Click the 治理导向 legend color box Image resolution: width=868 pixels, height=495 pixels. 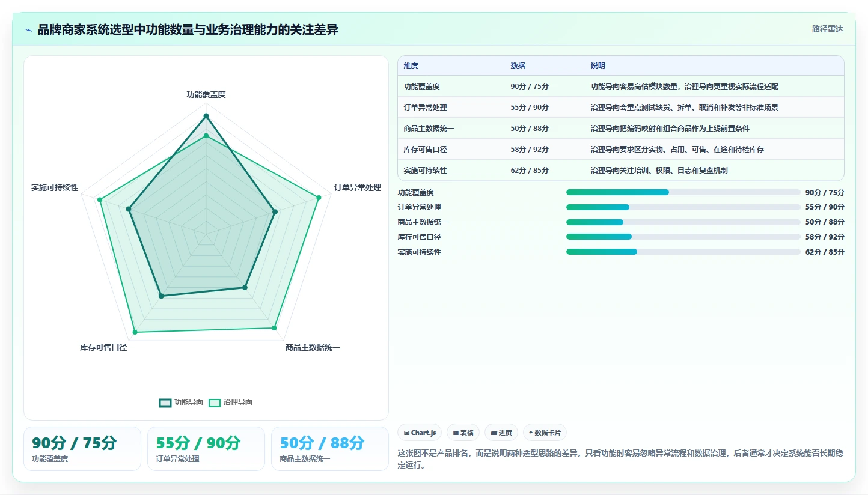tap(215, 403)
